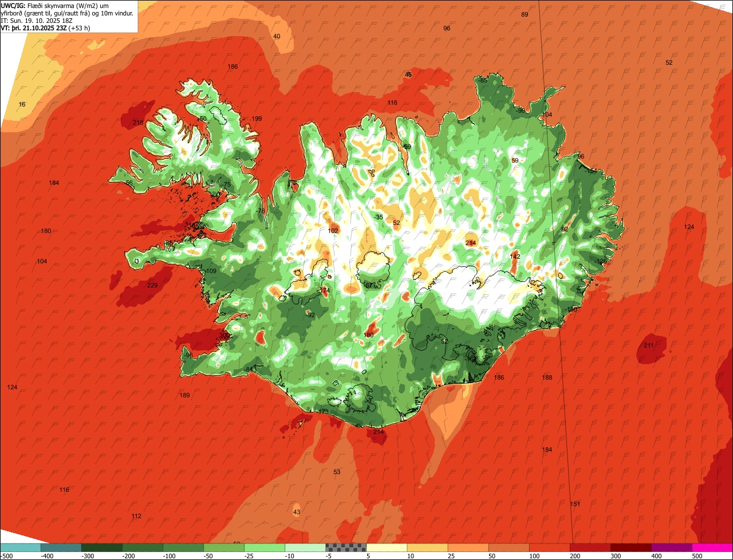This screenshot has width=733, height=560.
Task: Click the '173' value on the south coast
Action: [x=324, y=412]
